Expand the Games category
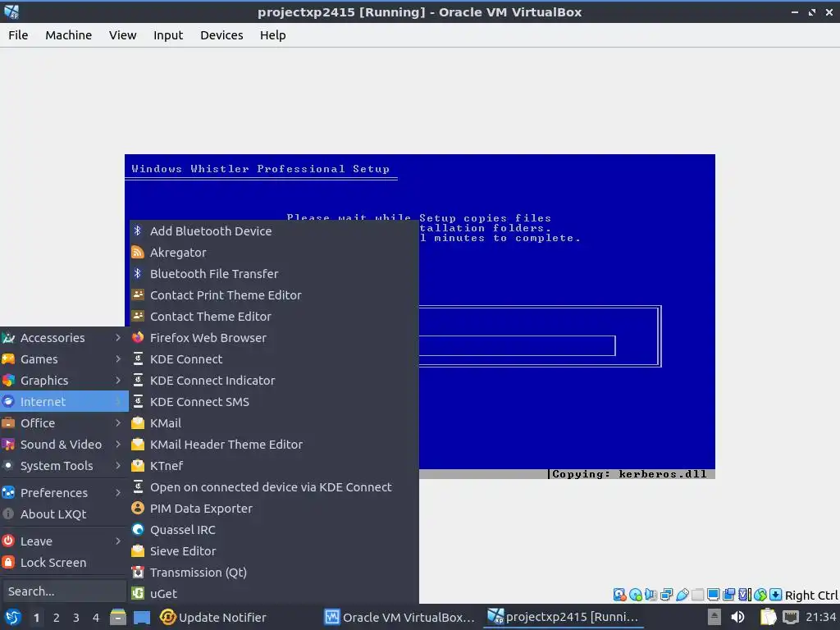Viewport: 840px width, 630px height. (x=64, y=359)
